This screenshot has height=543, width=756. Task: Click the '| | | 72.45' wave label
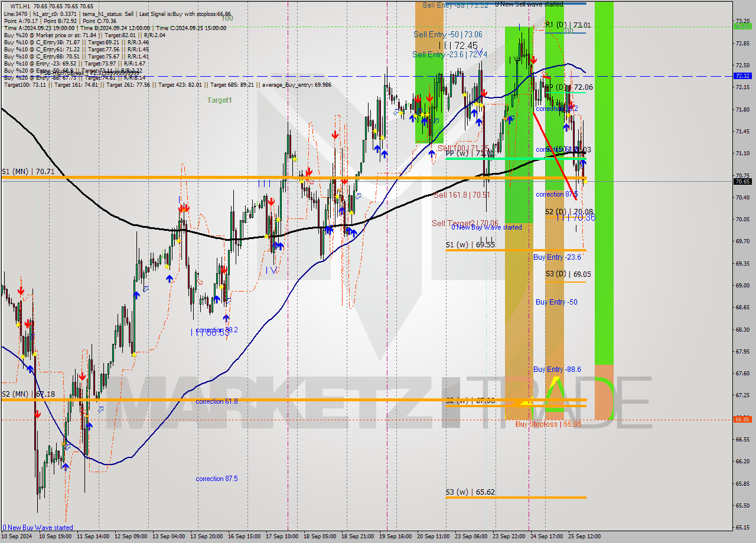458,45
